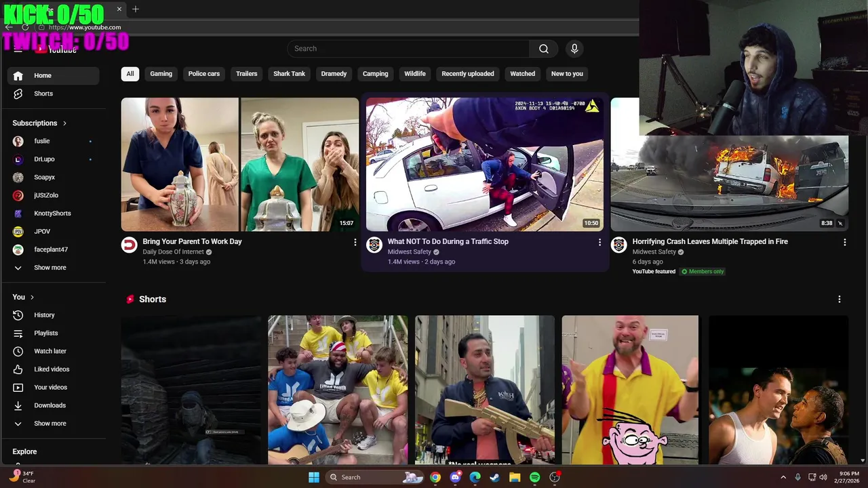
Task: Click inside the YouTube search field
Action: tap(408, 49)
